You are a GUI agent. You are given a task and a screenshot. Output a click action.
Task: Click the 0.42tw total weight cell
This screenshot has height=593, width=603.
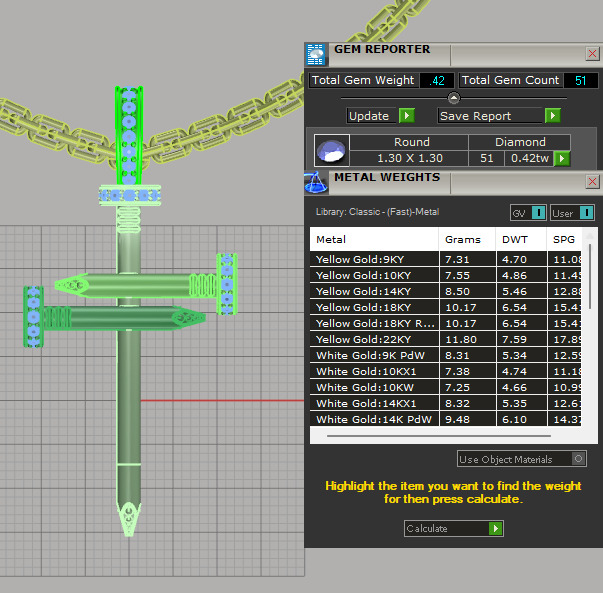click(x=529, y=158)
